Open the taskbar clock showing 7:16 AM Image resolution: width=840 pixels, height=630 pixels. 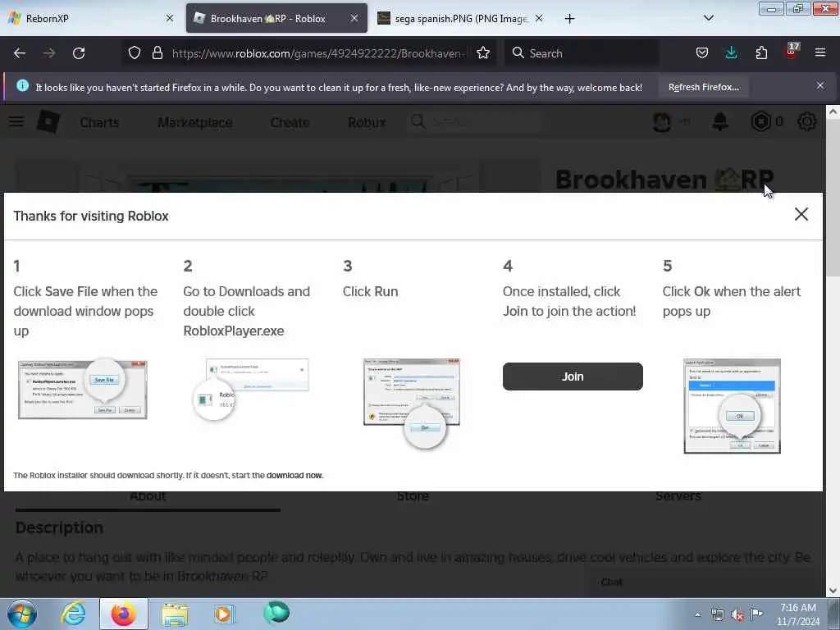click(x=798, y=614)
